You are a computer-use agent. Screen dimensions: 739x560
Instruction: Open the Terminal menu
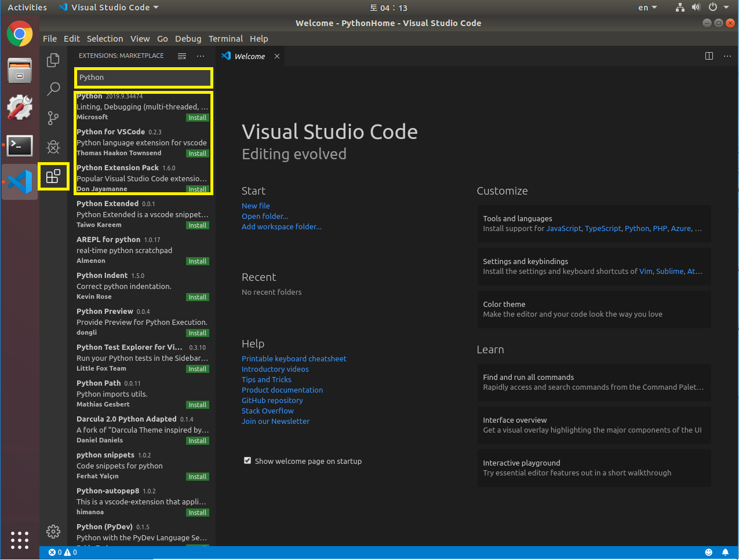click(225, 39)
